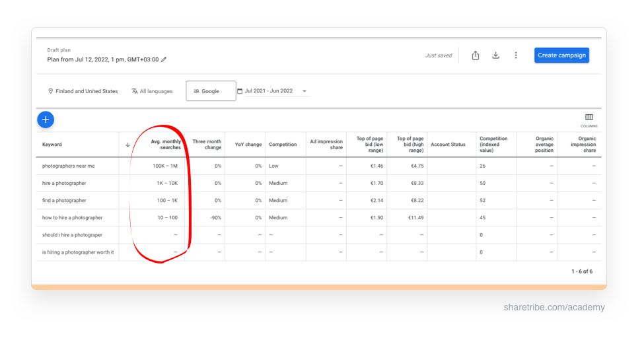This screenshot has width=644, height=344.
Task: Click the €2.14 low bid value
Action: (x=376, y=200)
